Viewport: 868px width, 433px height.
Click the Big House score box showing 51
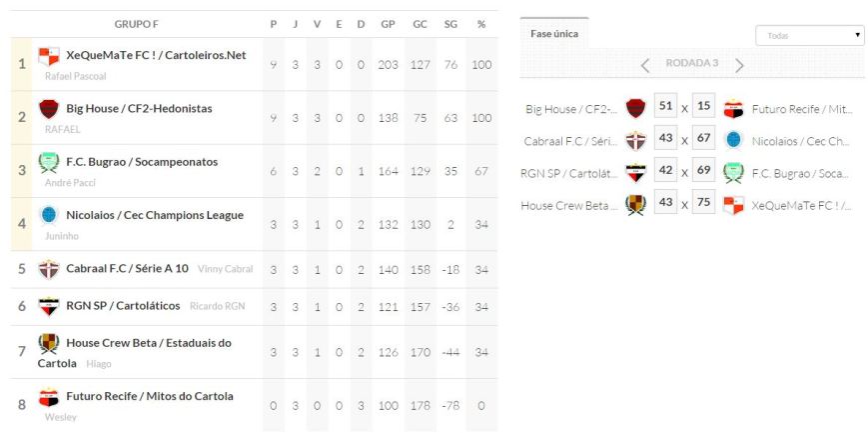pyautogui.click(x=665, y=108)
